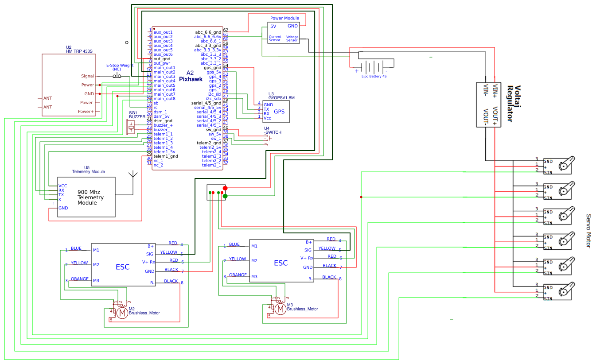Select the i2c_sda pin label

(214, 99)
